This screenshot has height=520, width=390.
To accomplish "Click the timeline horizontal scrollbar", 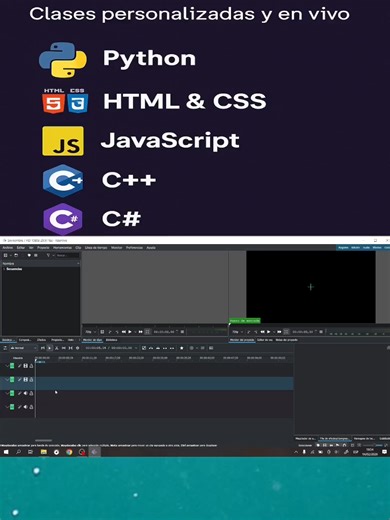I will coord(44,441).
